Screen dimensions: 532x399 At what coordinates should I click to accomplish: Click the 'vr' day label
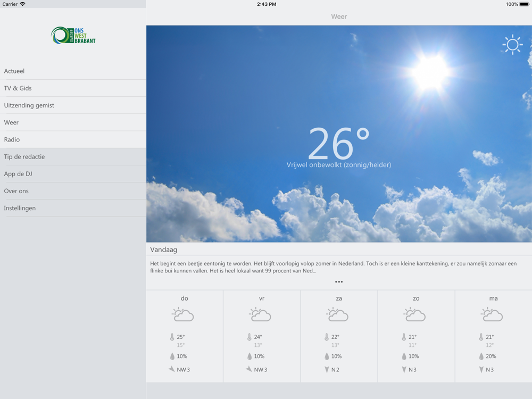262,298
